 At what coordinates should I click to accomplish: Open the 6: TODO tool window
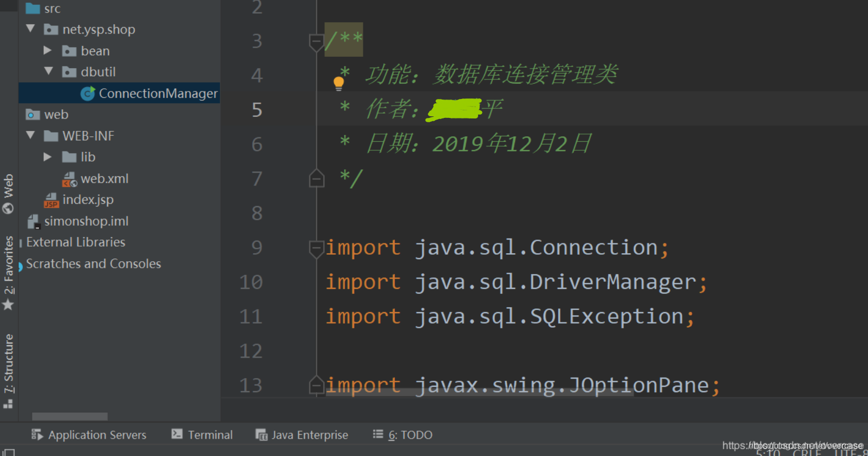(402, 435)
